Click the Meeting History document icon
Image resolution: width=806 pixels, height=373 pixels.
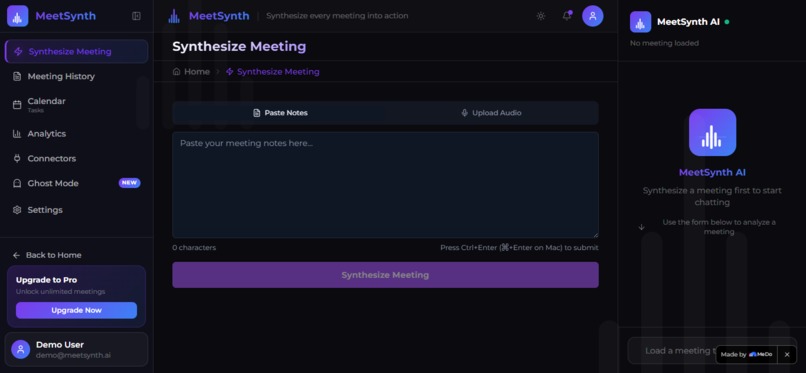17,77
